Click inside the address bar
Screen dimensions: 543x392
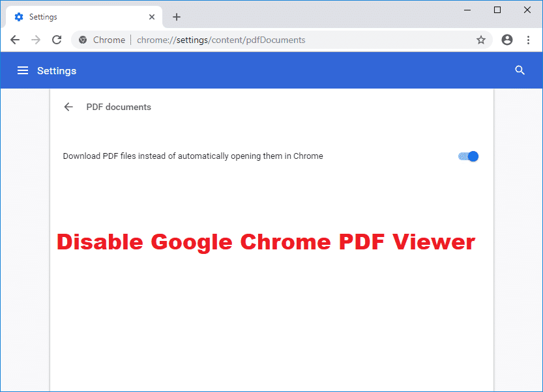click(x=261, y=40)
